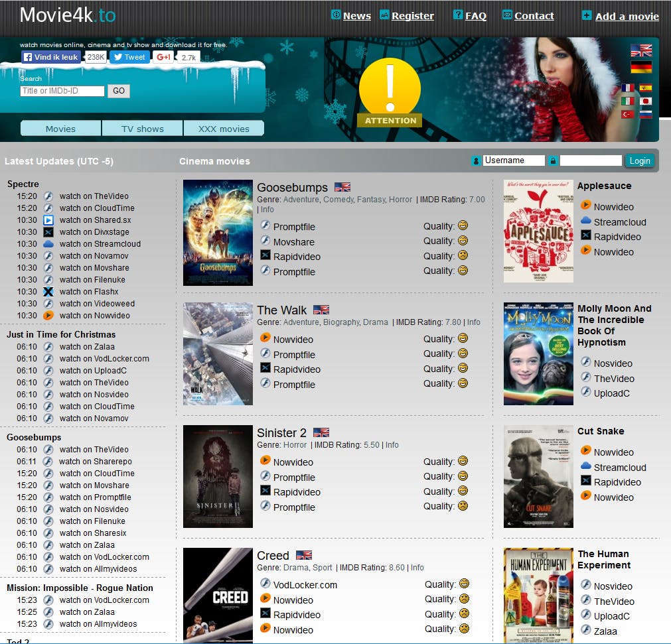Click the flag icon next to The Walk
Screen dimensions: 671x644
[x=321, y=310]
